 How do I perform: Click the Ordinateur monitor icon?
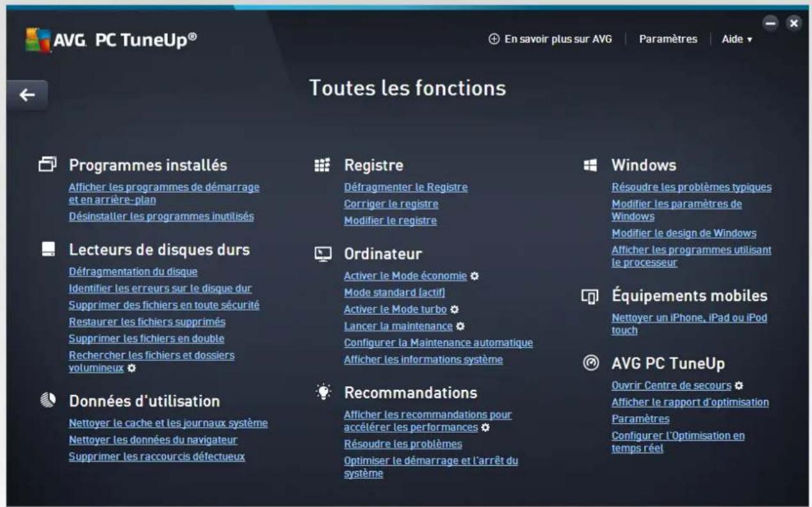323,254
